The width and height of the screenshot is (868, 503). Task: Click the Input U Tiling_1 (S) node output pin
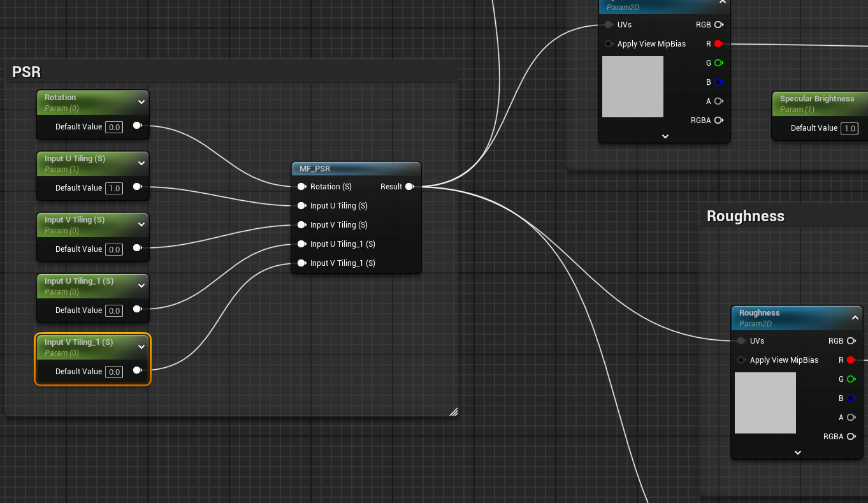pyautogui.click(x=137, y=310)
